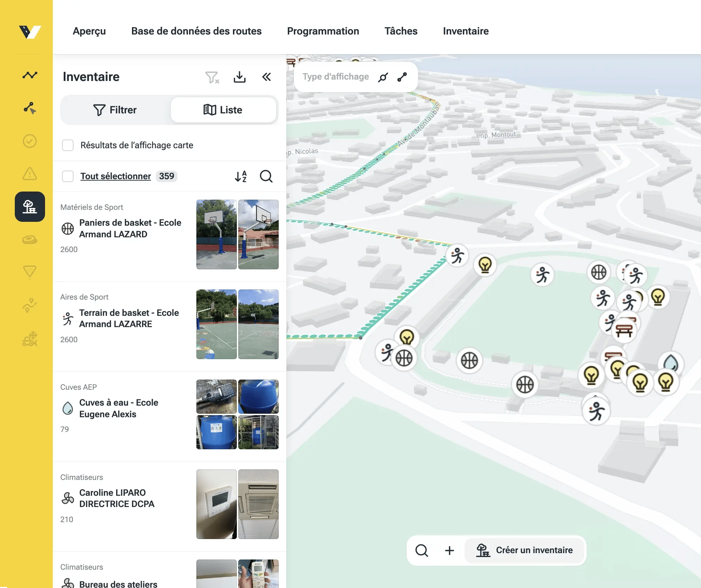
Task: Enable Tout sélectionner for all 359 items
Action: click(68, 176)
